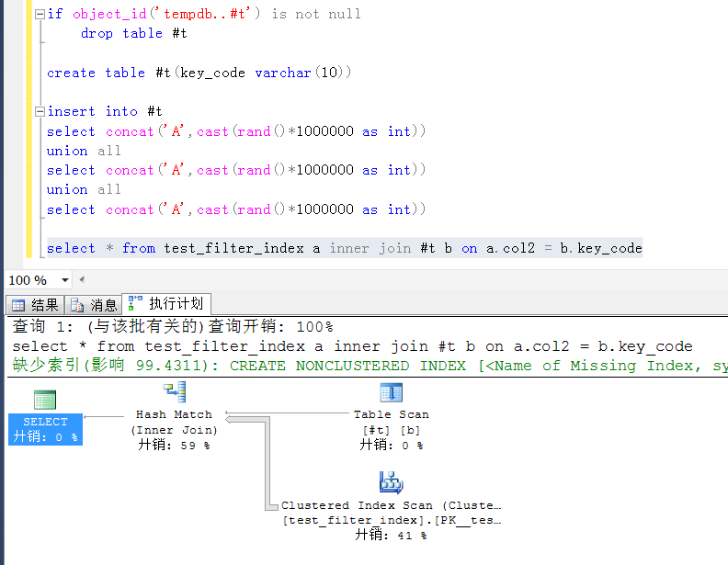
Task: Click the "drop table #t" statement line
Action: [x=133, y=33]
